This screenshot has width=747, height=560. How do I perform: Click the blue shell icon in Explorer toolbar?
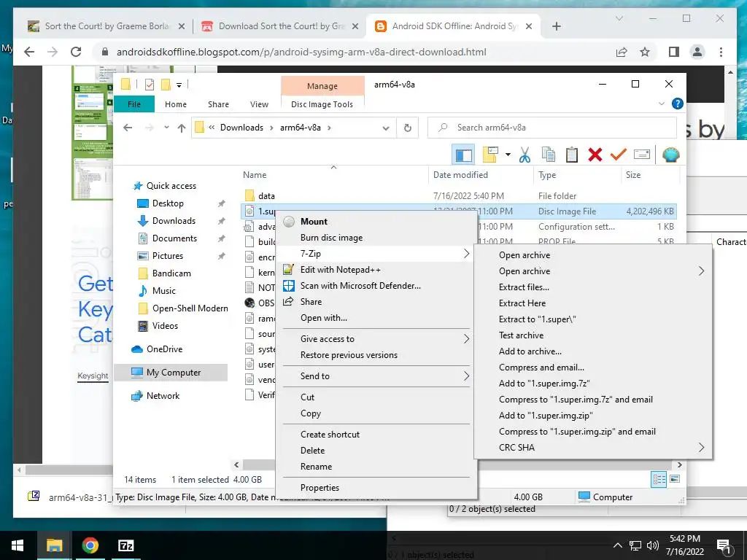tap(671, 155)
